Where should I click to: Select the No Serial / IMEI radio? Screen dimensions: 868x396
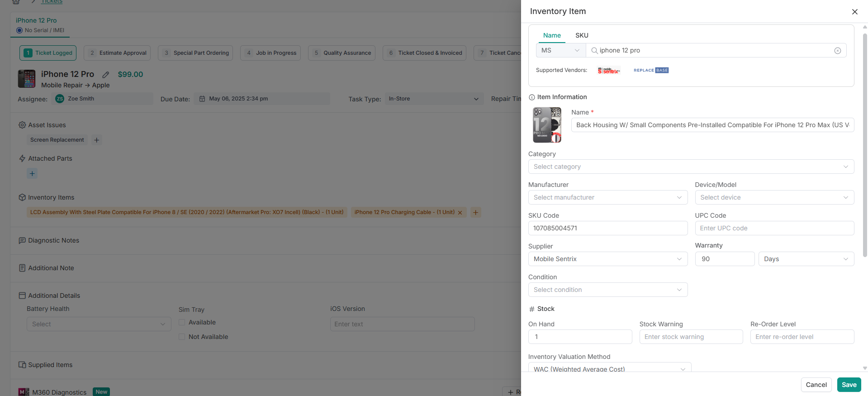(x=19, y=30)
